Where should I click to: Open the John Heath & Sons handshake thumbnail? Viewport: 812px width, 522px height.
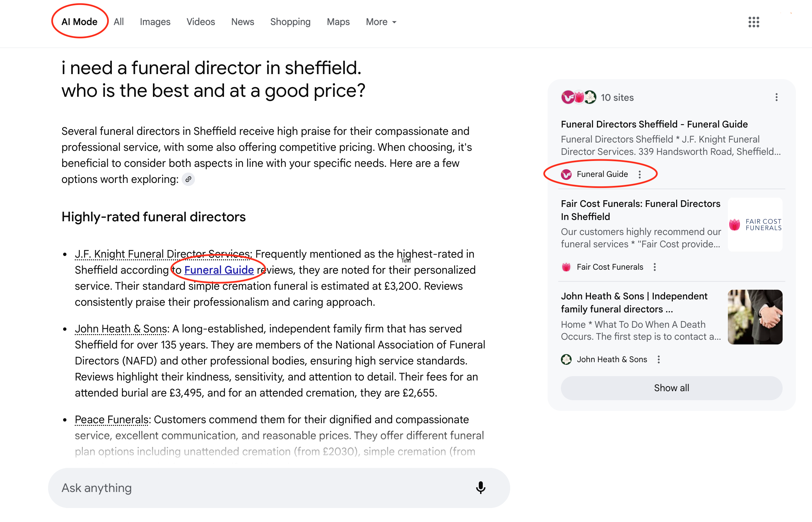tap(755, 317)
